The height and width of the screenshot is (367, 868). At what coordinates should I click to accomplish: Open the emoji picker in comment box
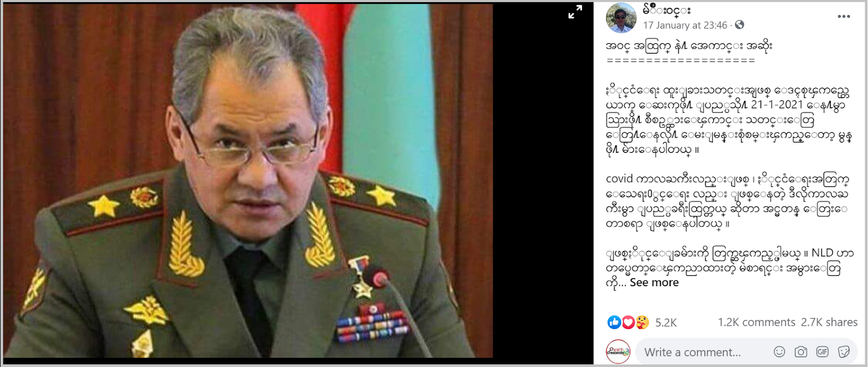pos(780,352)
